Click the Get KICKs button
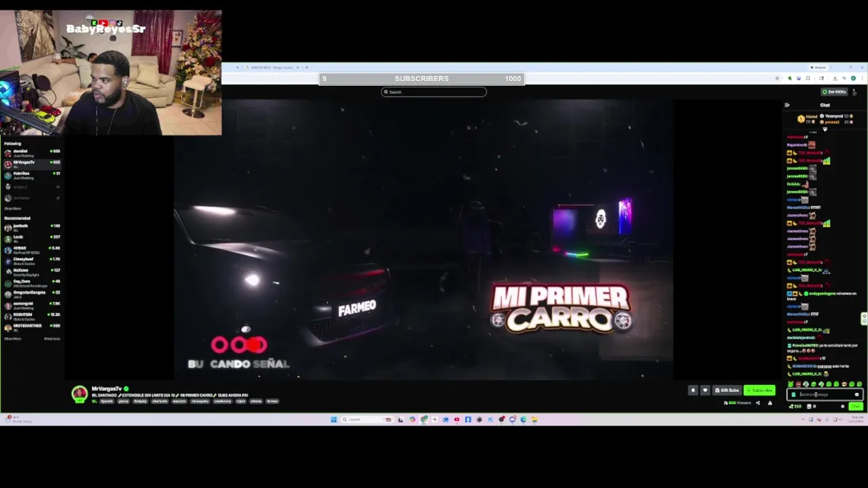Image resolution: width=868 pixels, height=488 pixels. point(834,91)
